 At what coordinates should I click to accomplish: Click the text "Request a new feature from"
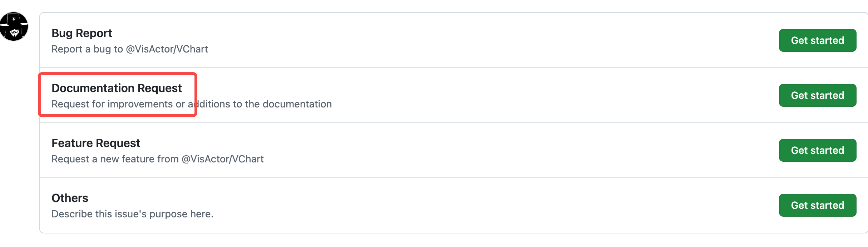[115, 159]
